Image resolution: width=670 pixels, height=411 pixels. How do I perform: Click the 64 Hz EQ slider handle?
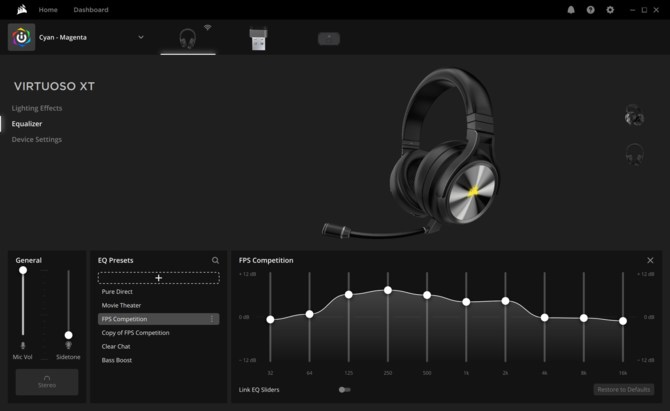click(x=309, y=314)
